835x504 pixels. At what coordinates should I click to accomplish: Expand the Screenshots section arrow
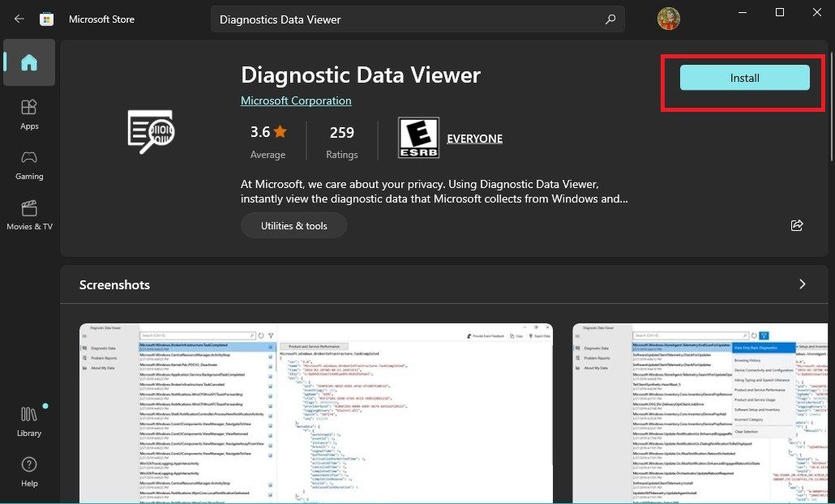[x=802, y=284]
